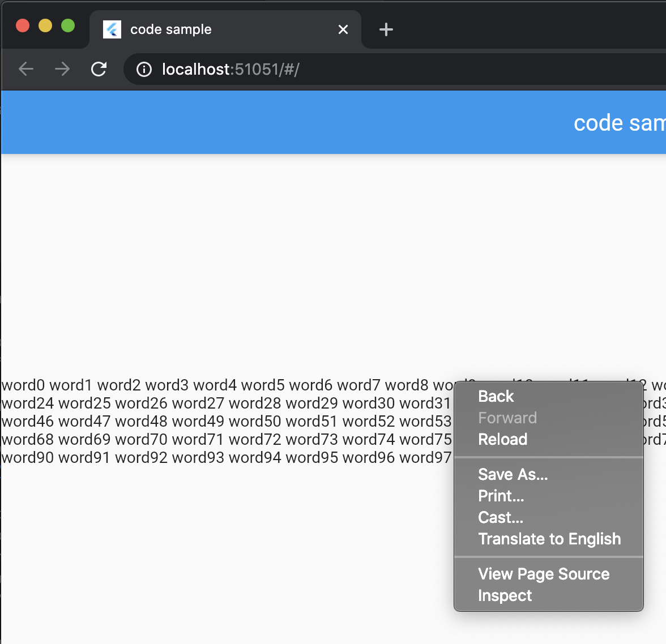Choose Inspect from the context menu
666x644 pixels.
point(505,595)
